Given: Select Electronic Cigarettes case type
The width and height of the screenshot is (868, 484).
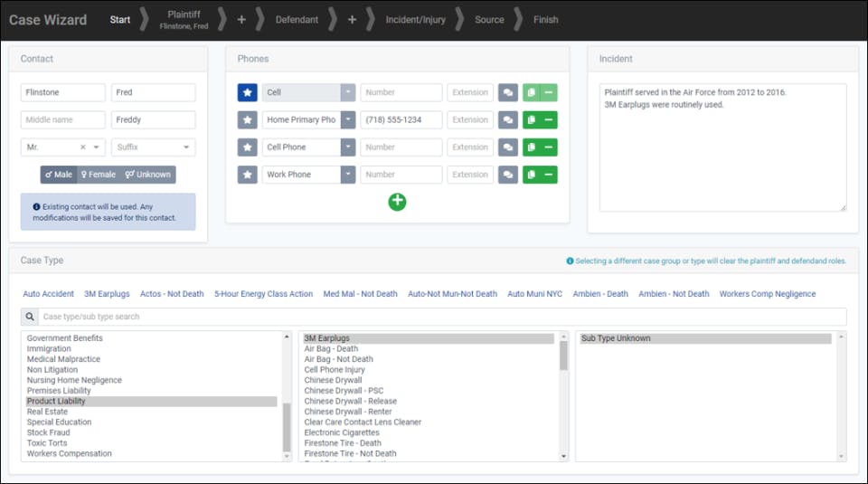Looking at the screenshot, I should (x=429, y=432).
